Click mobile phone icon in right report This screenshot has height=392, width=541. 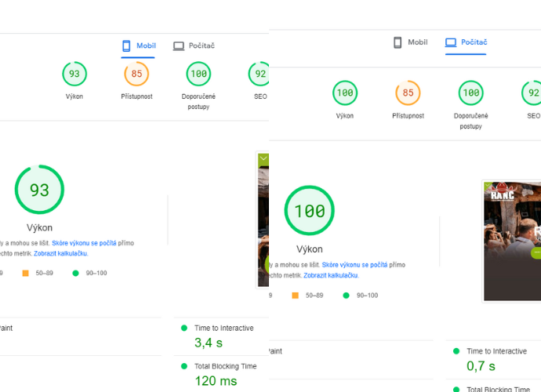click(x=398, y=42)
